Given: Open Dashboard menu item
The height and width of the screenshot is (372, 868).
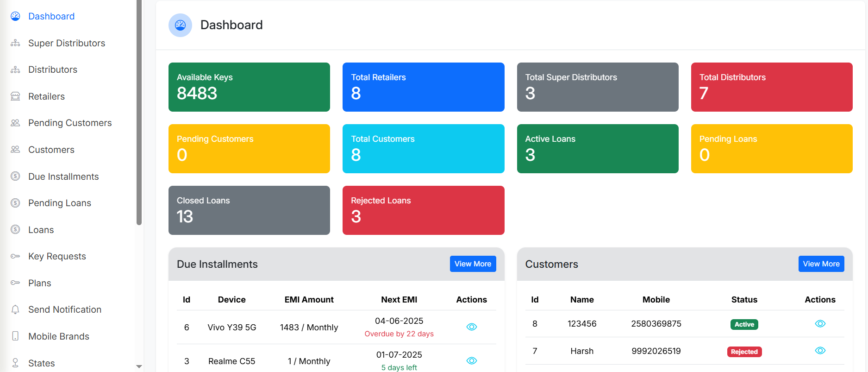Looking at the screenshot, I should coord(51,16).
